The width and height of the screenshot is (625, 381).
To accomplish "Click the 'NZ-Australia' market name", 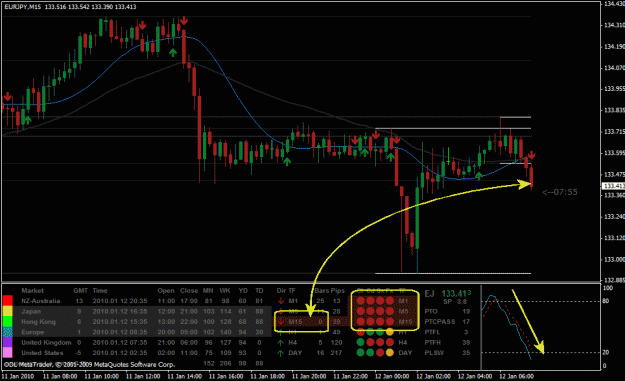I will [x=41, y=301].
